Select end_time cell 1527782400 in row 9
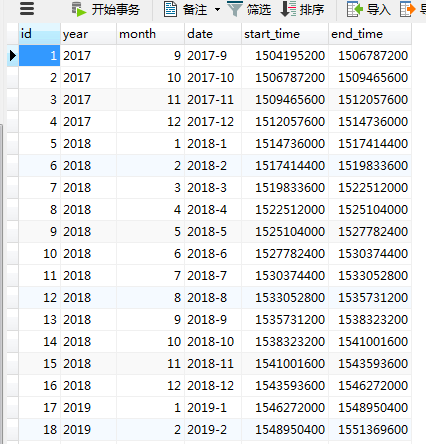 [x=370, y=232]
